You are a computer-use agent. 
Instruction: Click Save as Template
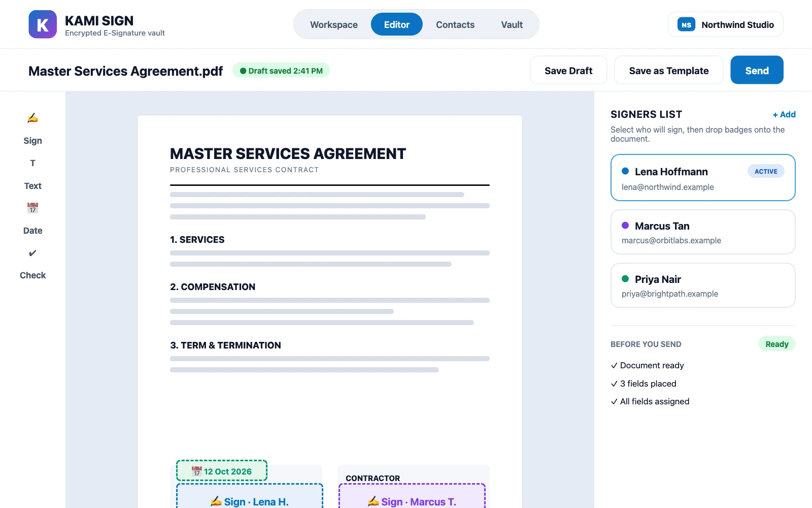(669, 70)
